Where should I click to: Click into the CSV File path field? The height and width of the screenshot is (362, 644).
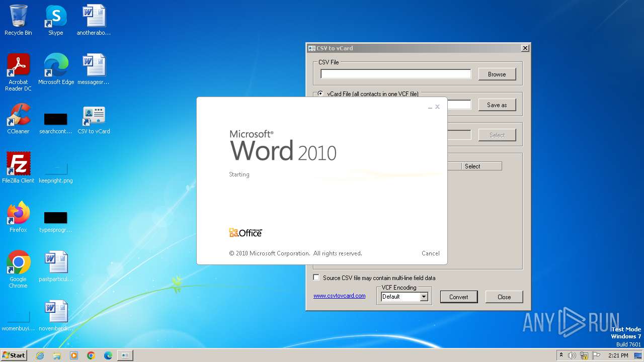pos(396,74)
